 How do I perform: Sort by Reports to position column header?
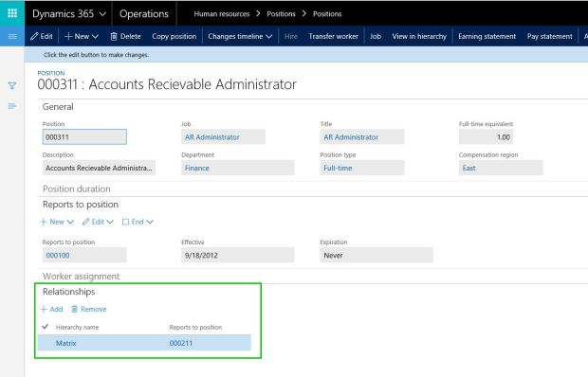(195, 327)
